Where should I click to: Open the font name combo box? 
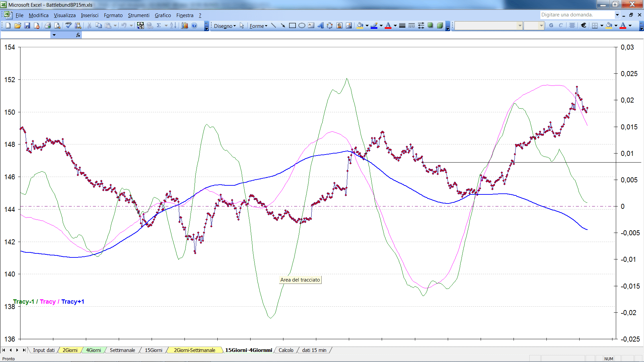click(489, 25)
